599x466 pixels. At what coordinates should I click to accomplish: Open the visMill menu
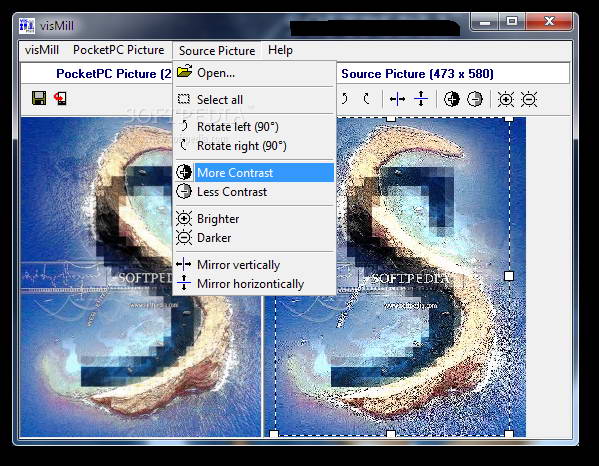[42, 50]
